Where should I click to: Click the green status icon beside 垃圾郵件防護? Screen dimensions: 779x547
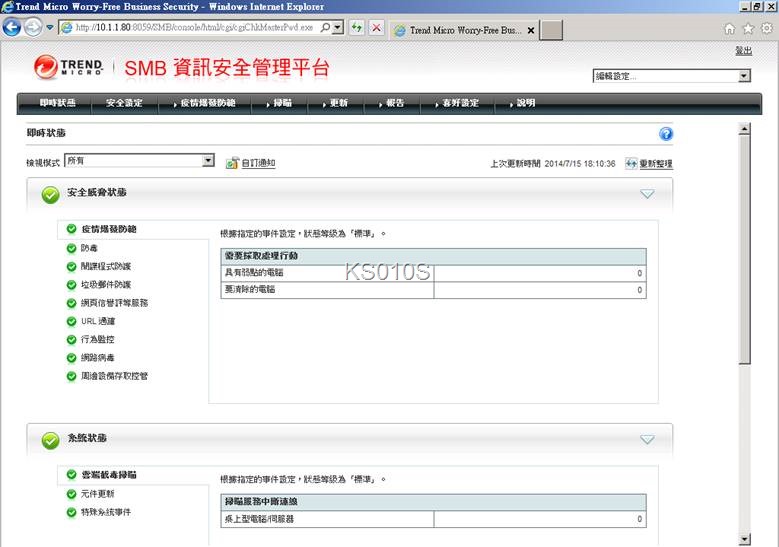(72, 284)
